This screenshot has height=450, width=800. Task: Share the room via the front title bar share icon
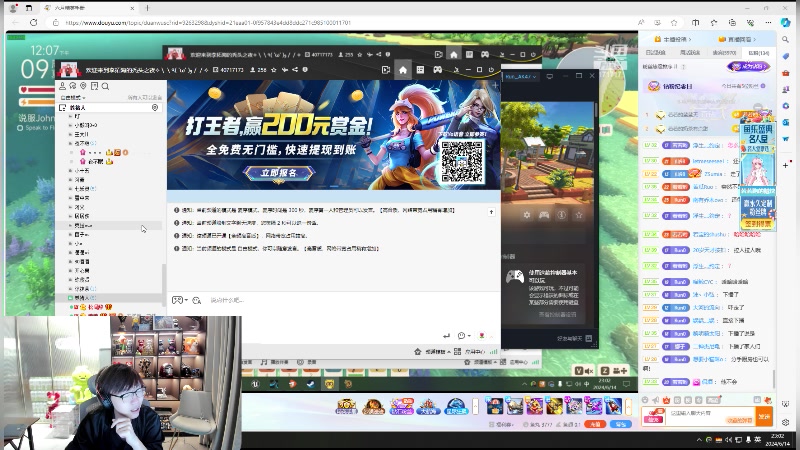[295, 70]
